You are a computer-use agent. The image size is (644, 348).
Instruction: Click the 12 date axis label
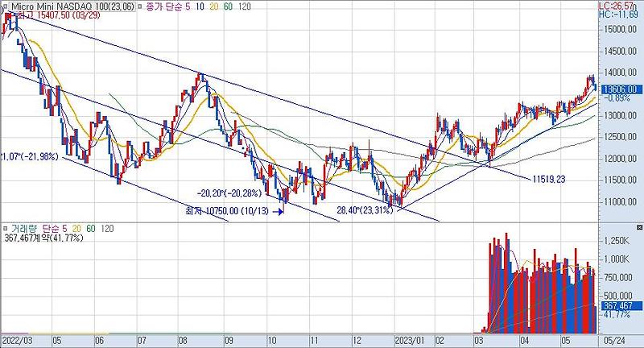357,341
